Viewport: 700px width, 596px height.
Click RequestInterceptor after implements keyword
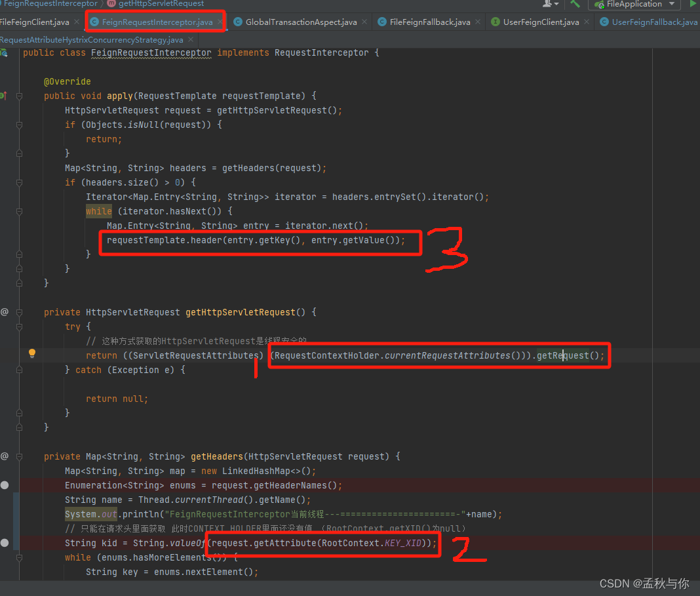coord(321,52)
